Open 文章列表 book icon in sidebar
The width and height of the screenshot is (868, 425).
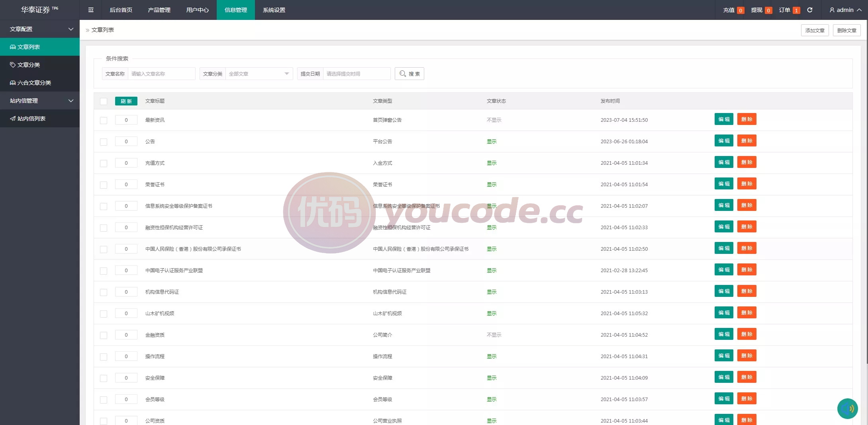pos(13,47)
